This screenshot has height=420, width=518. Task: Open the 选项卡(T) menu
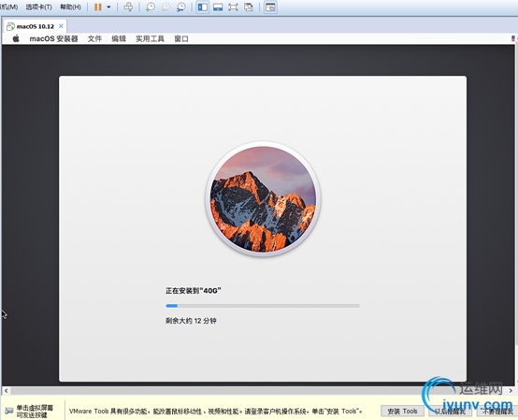[38, 7]
